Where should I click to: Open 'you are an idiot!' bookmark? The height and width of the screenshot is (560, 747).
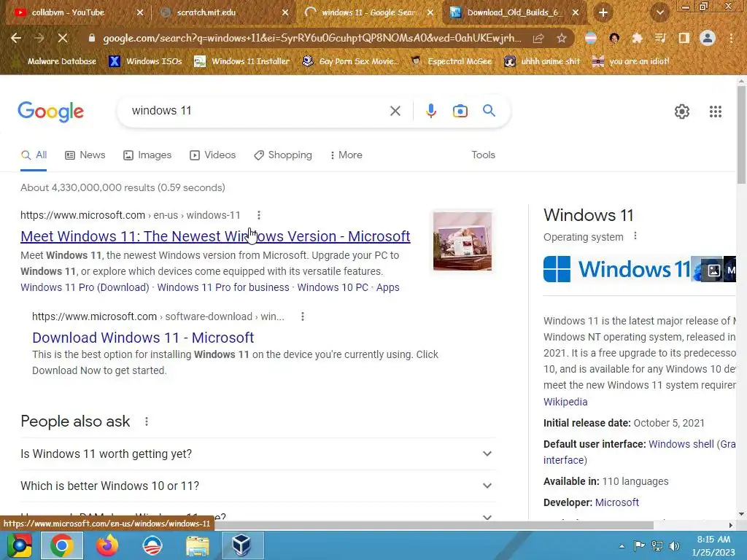tap(630, 61)
